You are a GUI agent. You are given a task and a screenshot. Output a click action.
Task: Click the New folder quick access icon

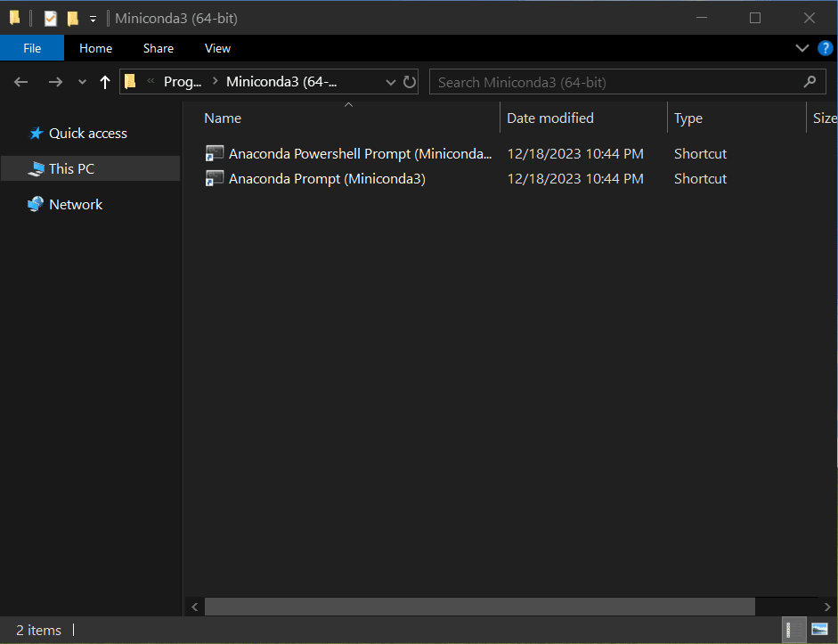[x=73, y=19]
